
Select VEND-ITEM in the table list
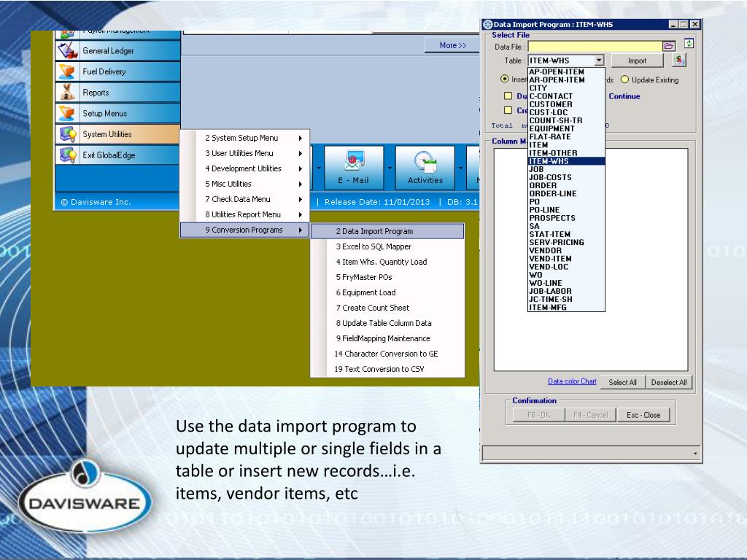(566, 259)
